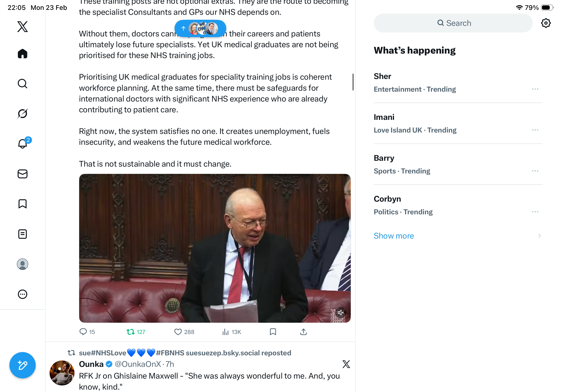Jump to new posts pill
Screen dimensions: 561x392
point(200,28)
